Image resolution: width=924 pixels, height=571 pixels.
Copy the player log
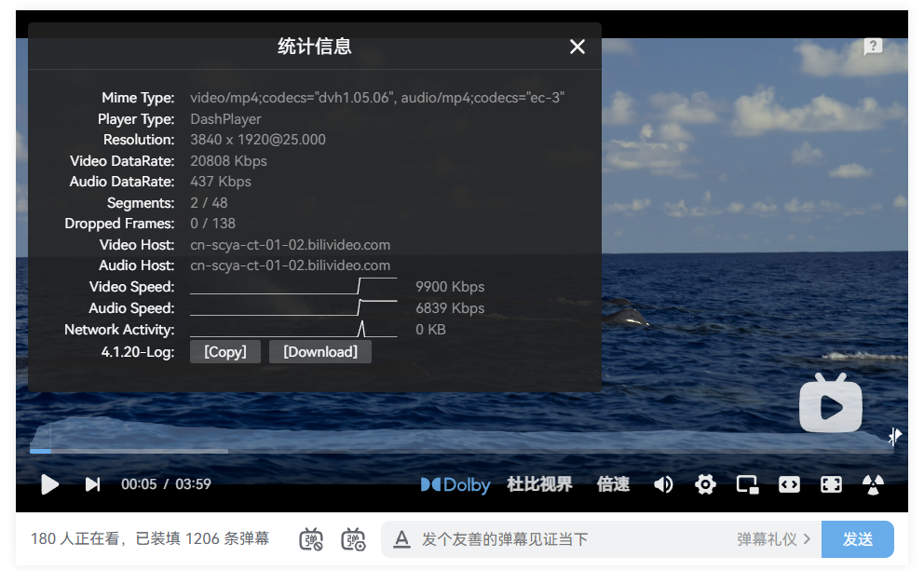tap(224, 351)
